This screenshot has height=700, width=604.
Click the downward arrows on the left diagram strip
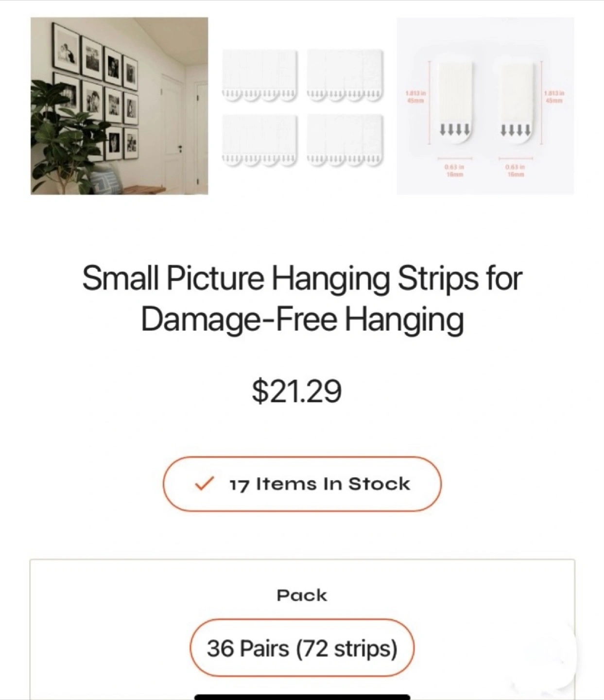pyautogui.click(x=455, y=129)
